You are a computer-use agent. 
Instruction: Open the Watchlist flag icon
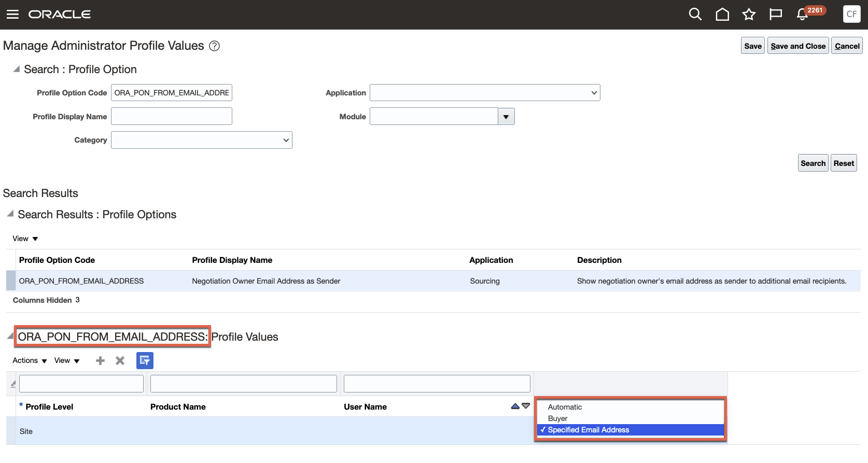[776, 15]
